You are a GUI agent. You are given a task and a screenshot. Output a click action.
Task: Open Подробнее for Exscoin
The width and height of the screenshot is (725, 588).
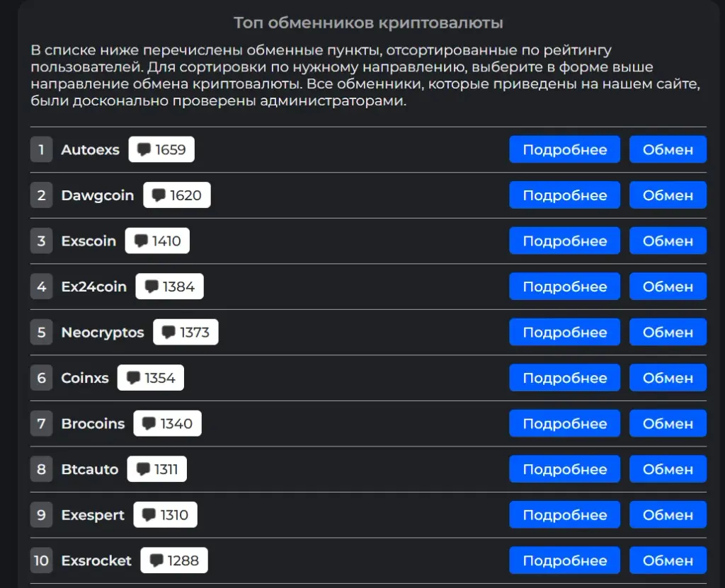564,241
